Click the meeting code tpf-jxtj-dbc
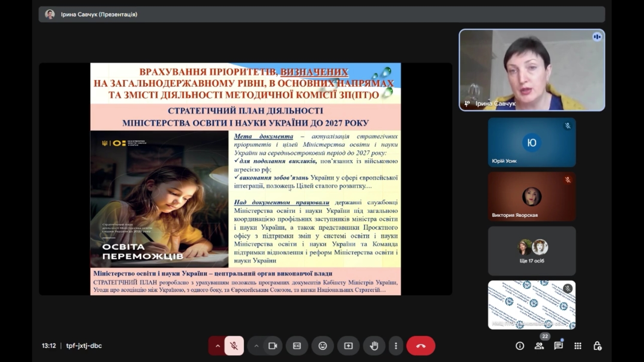The image size is (644, 362). tap(84, 346)
